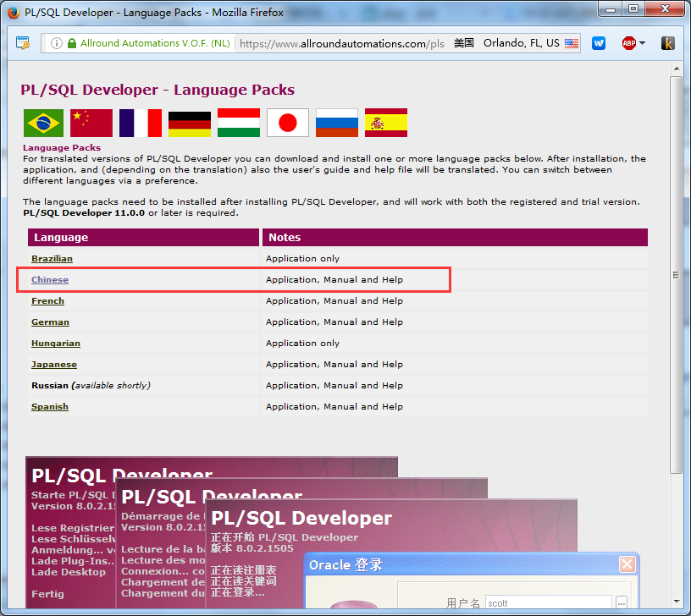The height and width of the screenshot is (616, 691).
Task: Click the US flag icon in address bar
Action: coord(572,43)
